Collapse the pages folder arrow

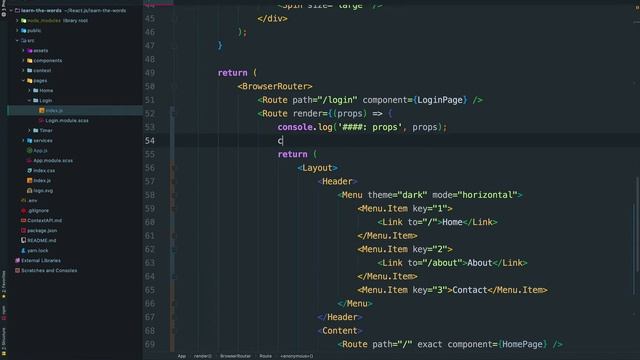(23, 80)
